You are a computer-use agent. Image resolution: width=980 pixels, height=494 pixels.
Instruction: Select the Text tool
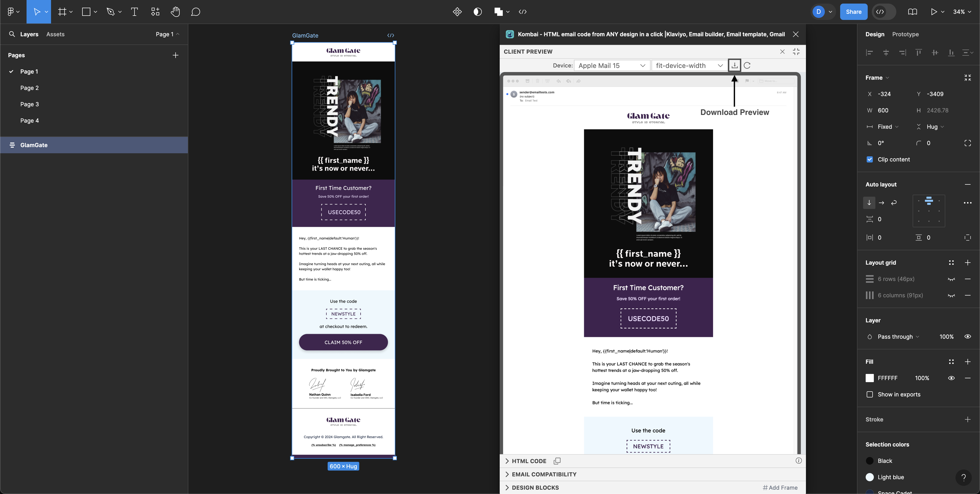(134, 12)
